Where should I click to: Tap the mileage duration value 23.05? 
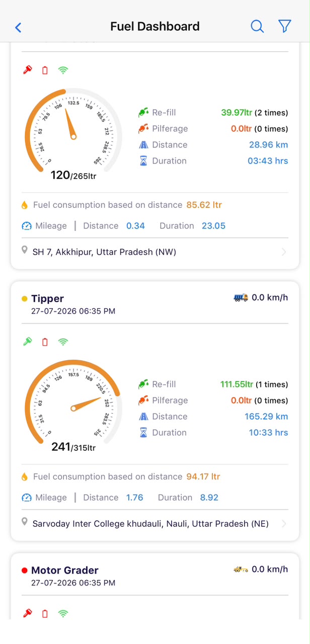click(x=213, y=226)
